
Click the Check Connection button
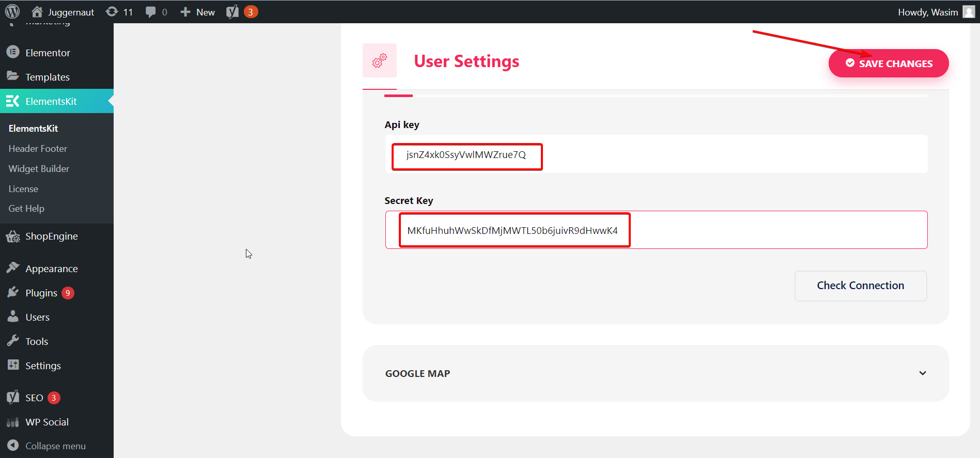coord(861,286)
